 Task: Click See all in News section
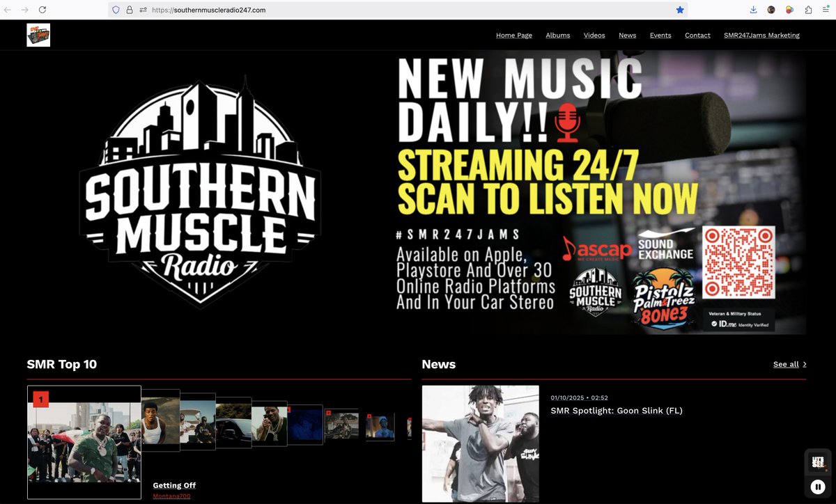(x=786, y=364)
